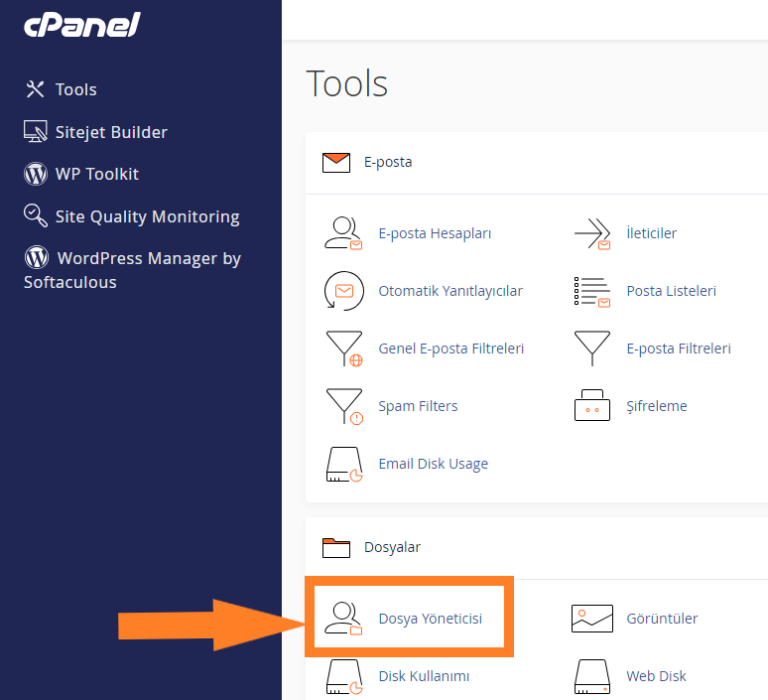Click the Spam Filters funnel icon
The width and height of the screenshot is (768, 700).
point(343,406)
